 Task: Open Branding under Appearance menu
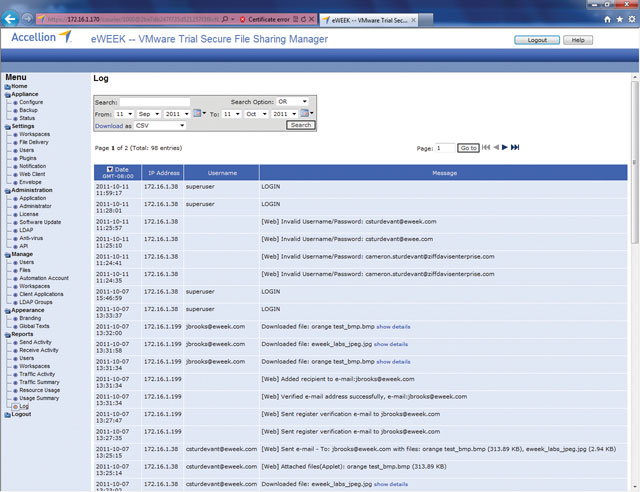click(30, 318)
